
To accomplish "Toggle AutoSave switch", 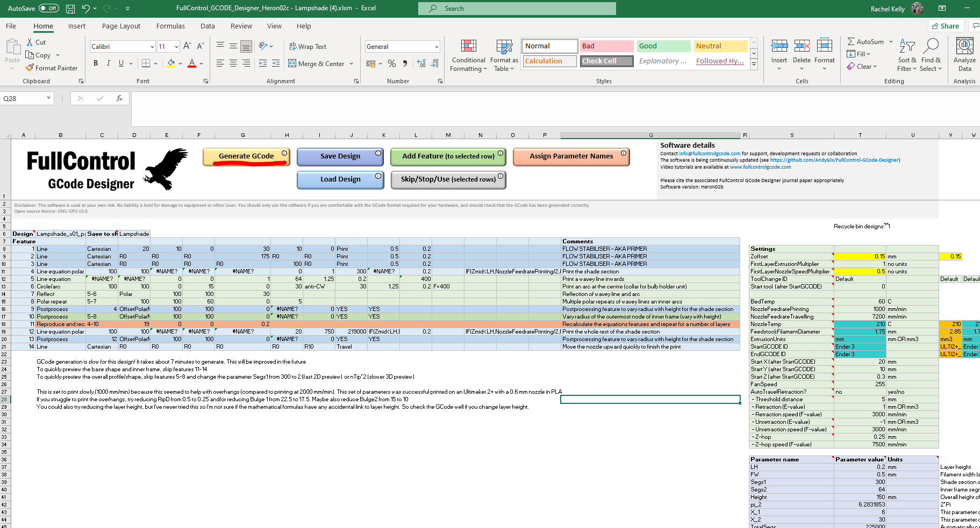I will (49, 9).
